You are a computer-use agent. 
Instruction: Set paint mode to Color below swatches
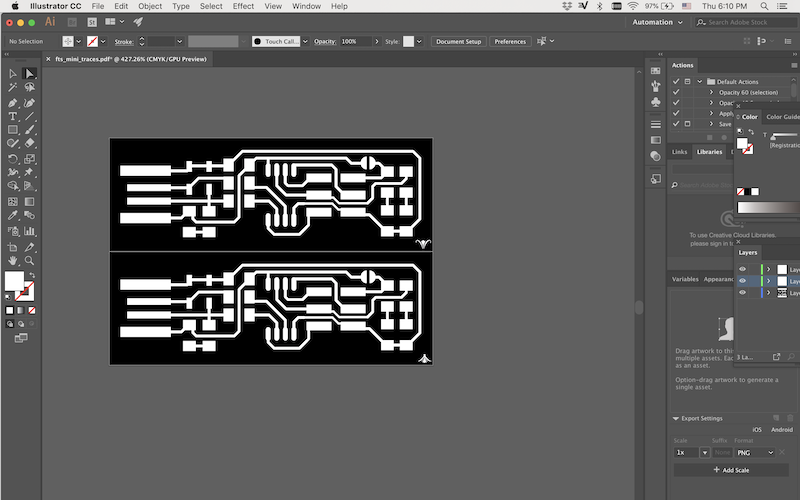point(9,310)
